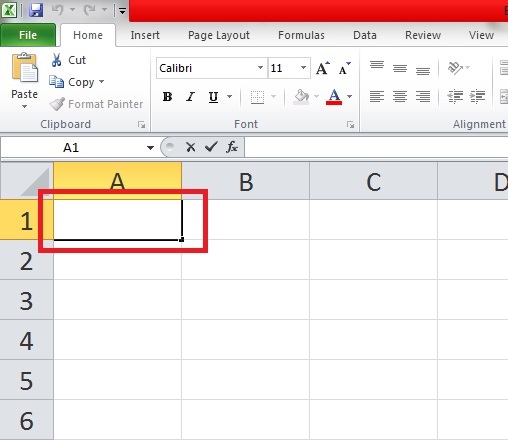Switch to the Insert ribbon tab
This screenshot has width=508, height=440.
145,35
